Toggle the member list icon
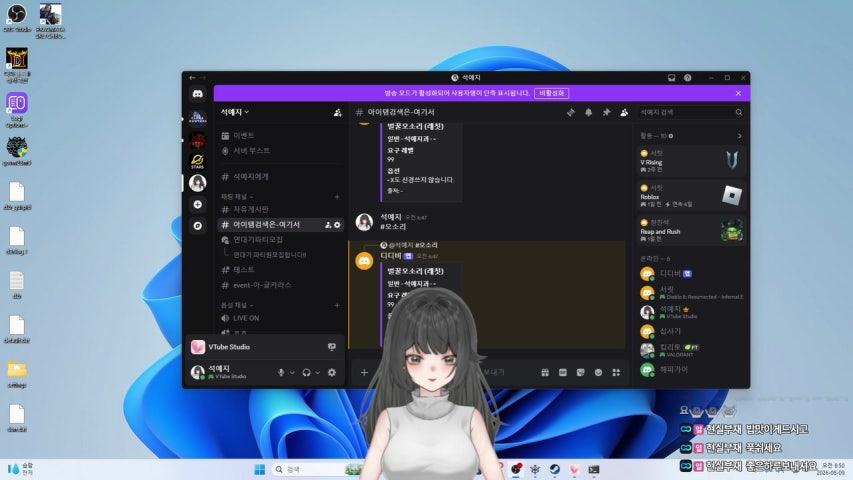The image size is (853, 480). click(x=625, y=113)
